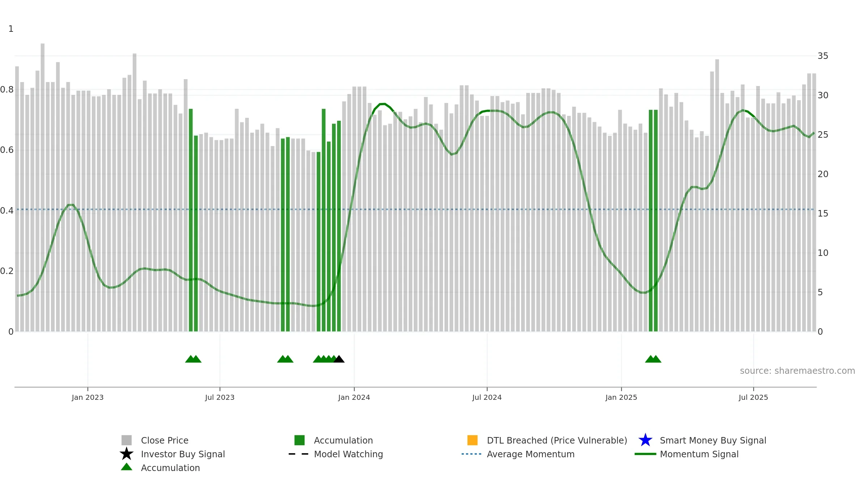Click the black triangle marker before Jan 2024
Screen dimensions: 868x488
[x=339, y=359]
